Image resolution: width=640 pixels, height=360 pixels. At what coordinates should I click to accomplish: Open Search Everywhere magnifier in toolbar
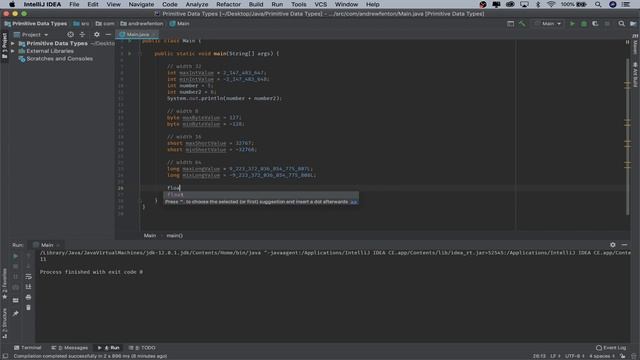(x=621, y=24)
